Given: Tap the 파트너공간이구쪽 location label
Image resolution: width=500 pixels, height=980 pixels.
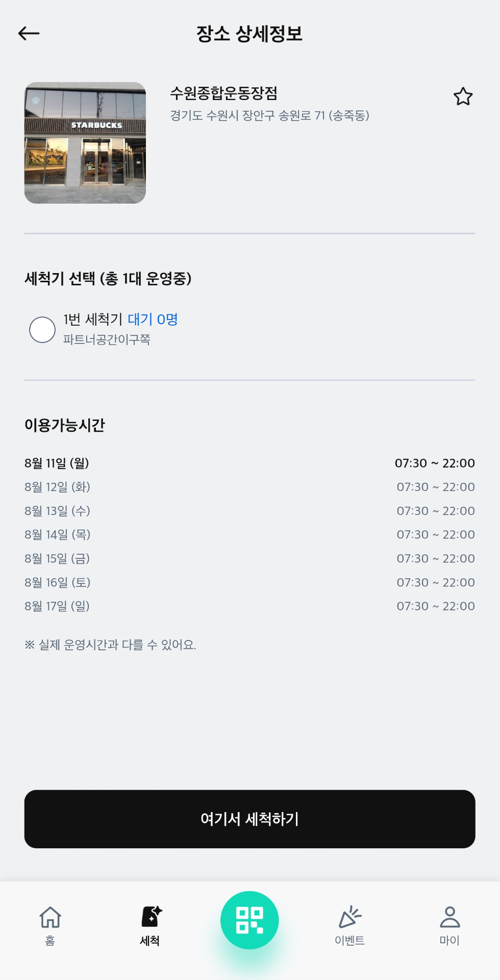Looking at the screenshot, I should (x=107, y=340).
